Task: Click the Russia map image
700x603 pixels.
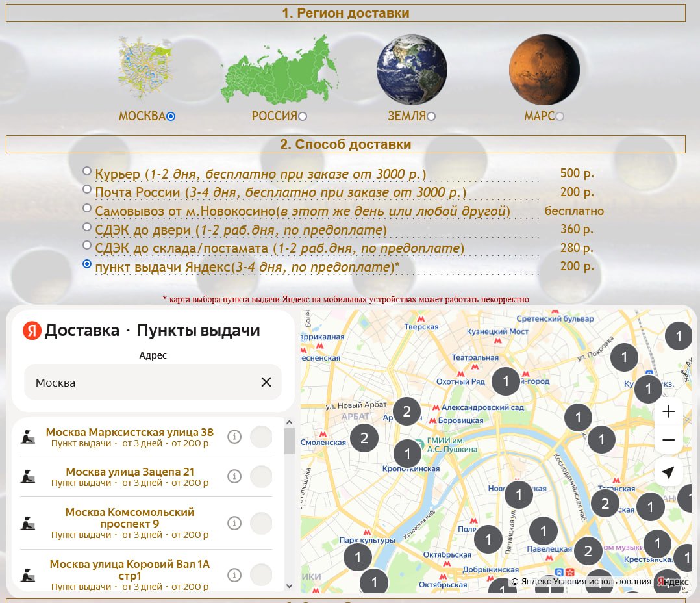Action: pyautogui.click(x=279, y=69)
